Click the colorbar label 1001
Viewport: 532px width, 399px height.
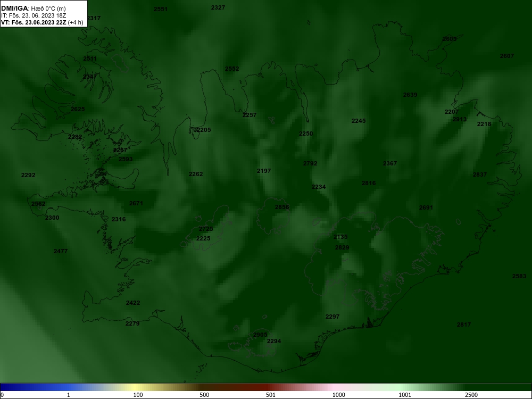pos(405,395)
